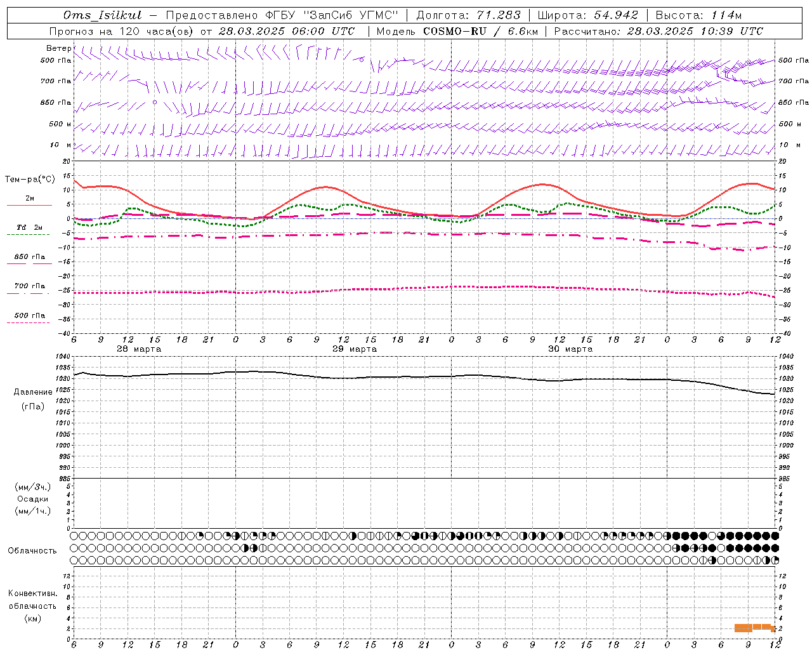This screenshot has height=650, width=812.
Task: Click the Долгота: 71.283 field
Action: [468, 15]
